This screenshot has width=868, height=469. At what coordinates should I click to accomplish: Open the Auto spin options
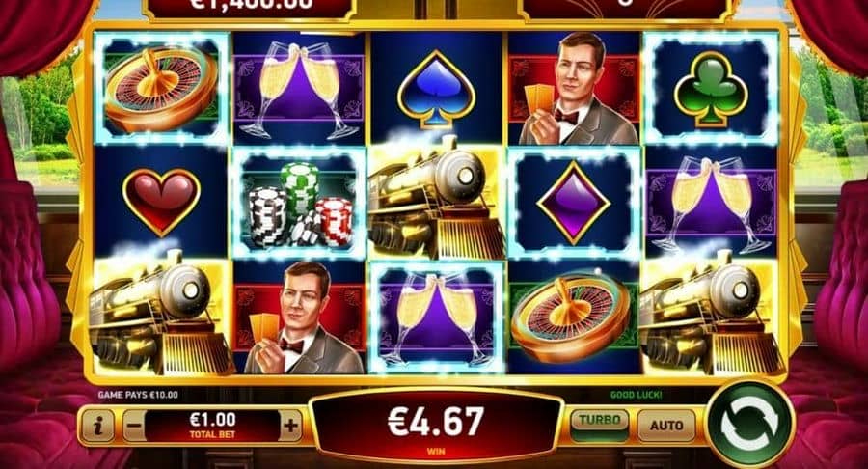coord(665,426)
